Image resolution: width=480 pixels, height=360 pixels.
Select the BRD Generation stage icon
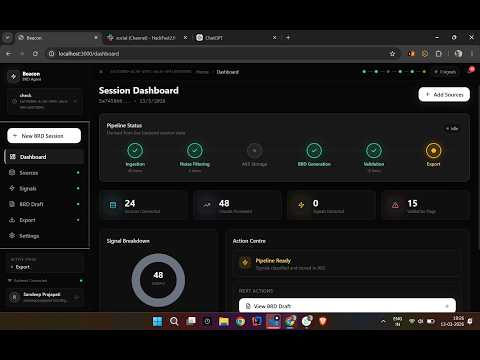[x=314, y=150]
